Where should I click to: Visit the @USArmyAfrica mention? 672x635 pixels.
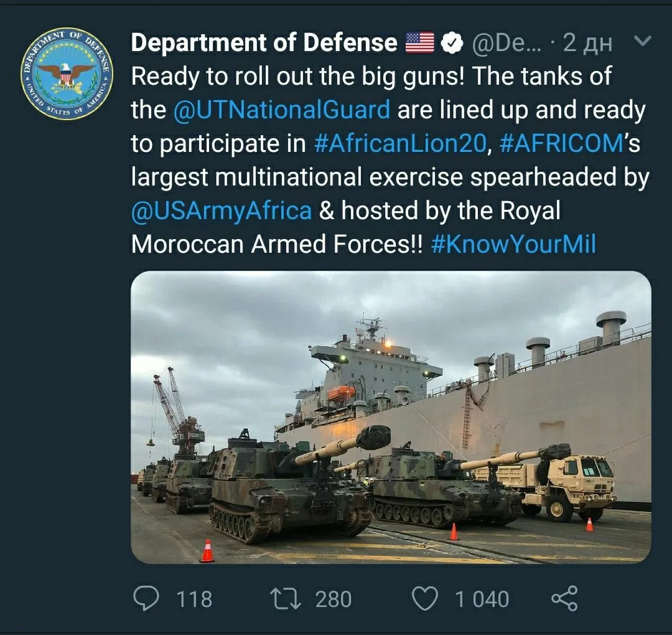[222, 210]
